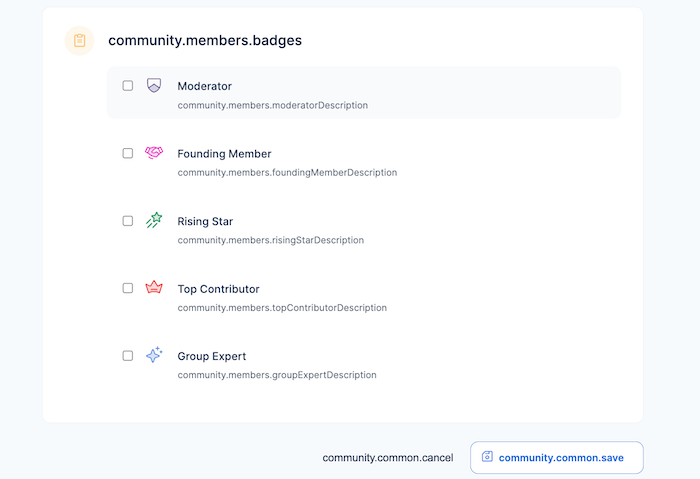
Task: Click the community.members.badges heading
Action: pos(205,41)
